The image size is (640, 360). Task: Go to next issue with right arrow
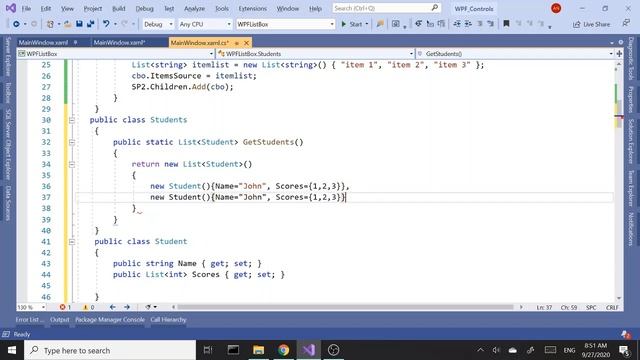pyautogui.click(x=127, y=307)
